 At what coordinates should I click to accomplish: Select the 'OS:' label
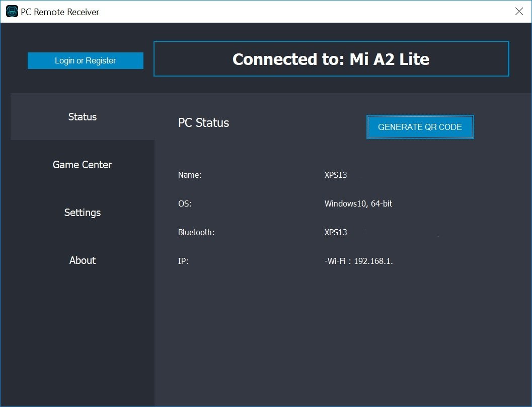coord(185,203)
